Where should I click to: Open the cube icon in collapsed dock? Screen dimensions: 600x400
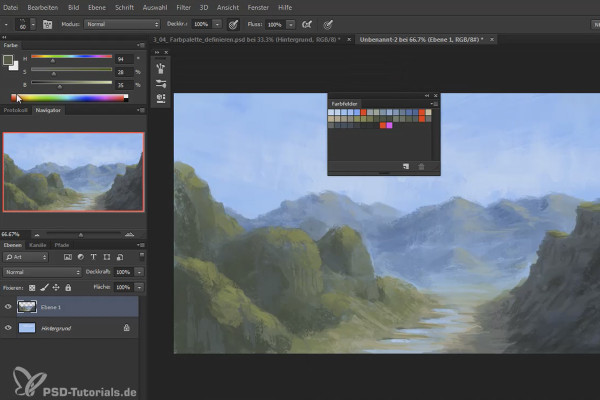click(161, 98)
